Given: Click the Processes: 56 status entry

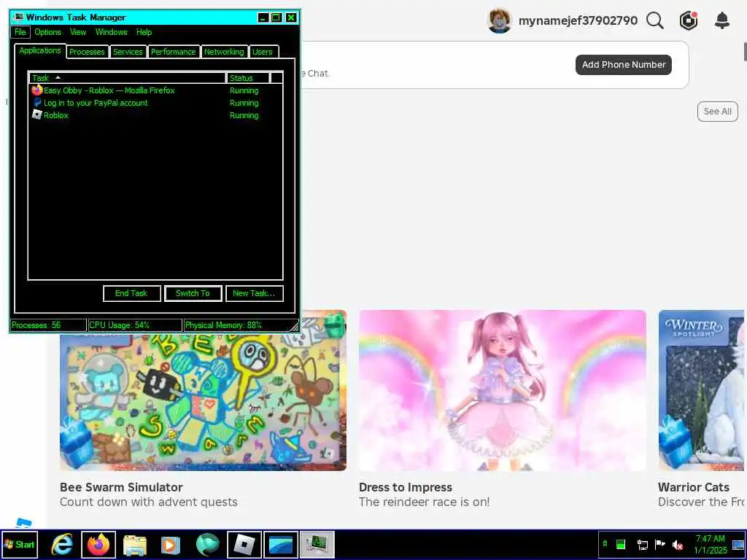Looking at the screenshot, I should (48, 325).
